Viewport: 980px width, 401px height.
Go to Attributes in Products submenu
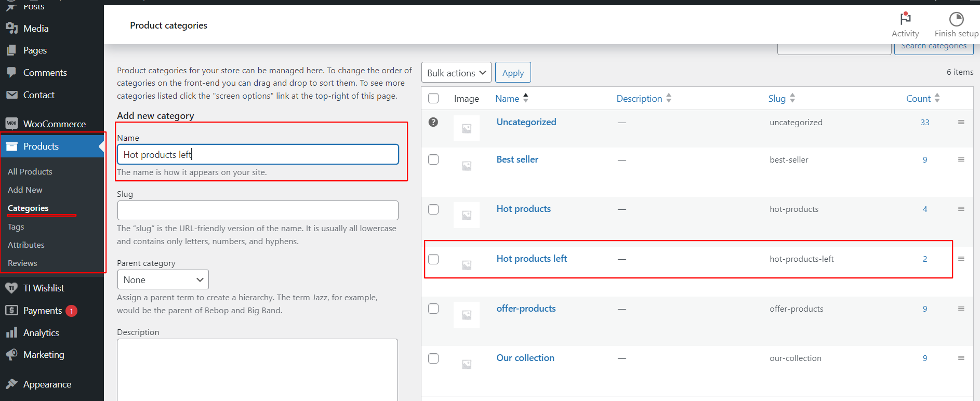click(26, 245)
